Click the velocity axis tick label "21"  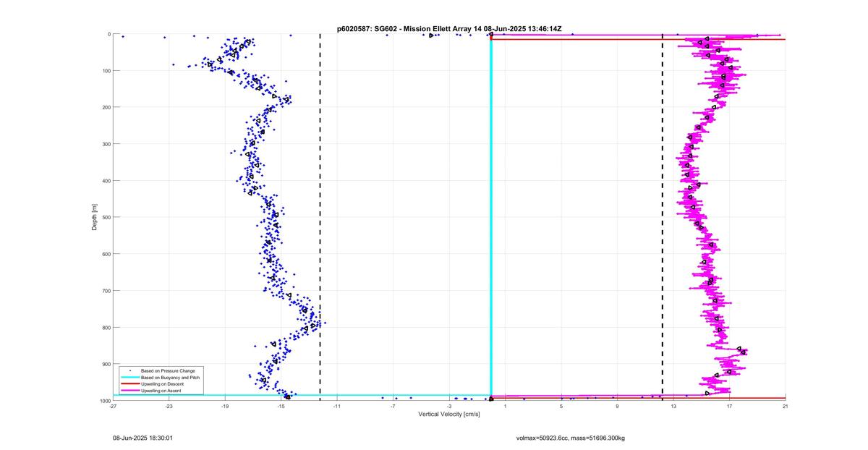pos(785,407)
